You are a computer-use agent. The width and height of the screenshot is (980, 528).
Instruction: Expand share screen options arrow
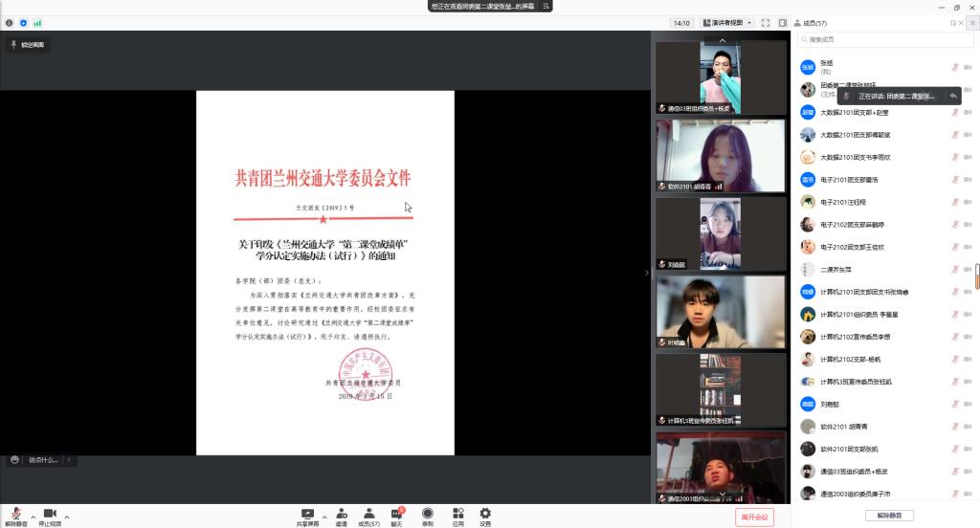(324, 517)
